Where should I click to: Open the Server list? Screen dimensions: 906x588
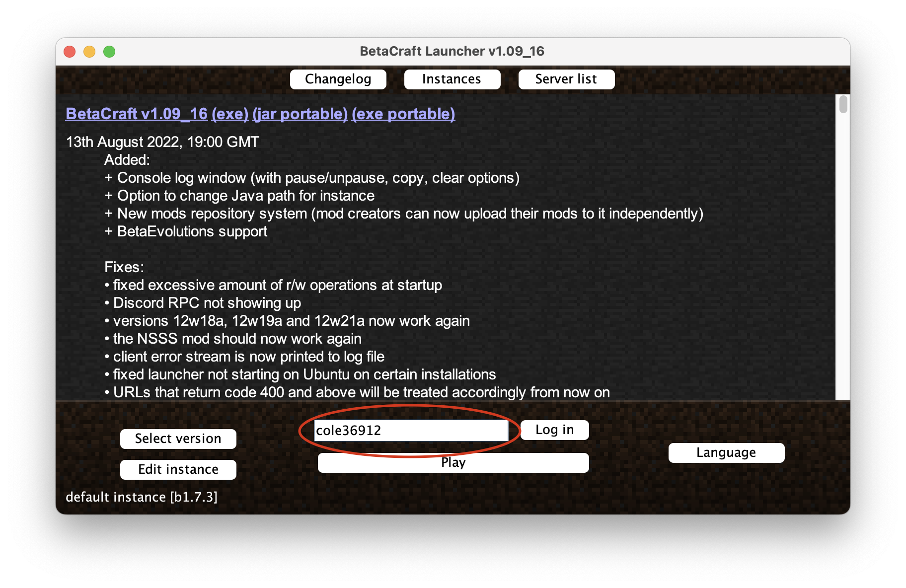coord(566,79)
